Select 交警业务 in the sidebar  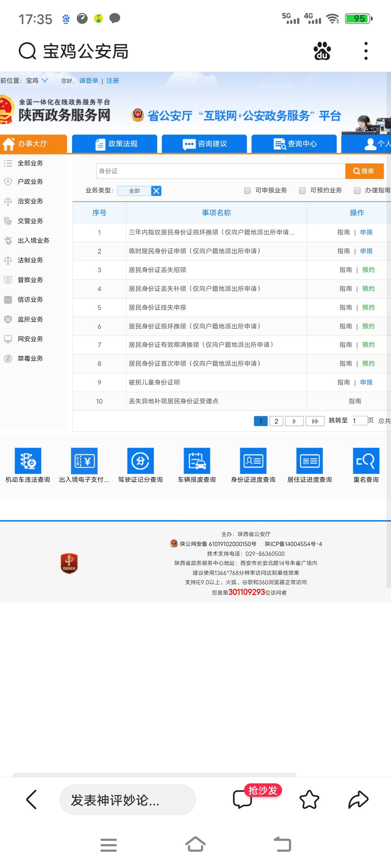(x=30, y=221)
